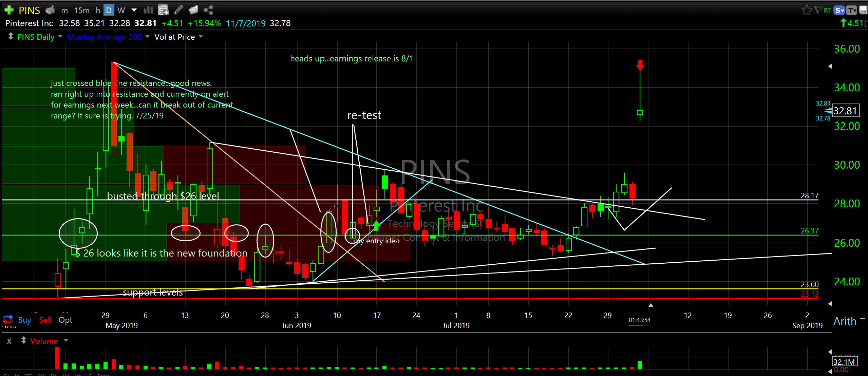Open the Moving Average 200 dropdown
Viewport: 868px width, 376px height.
[x=147, y=36]
